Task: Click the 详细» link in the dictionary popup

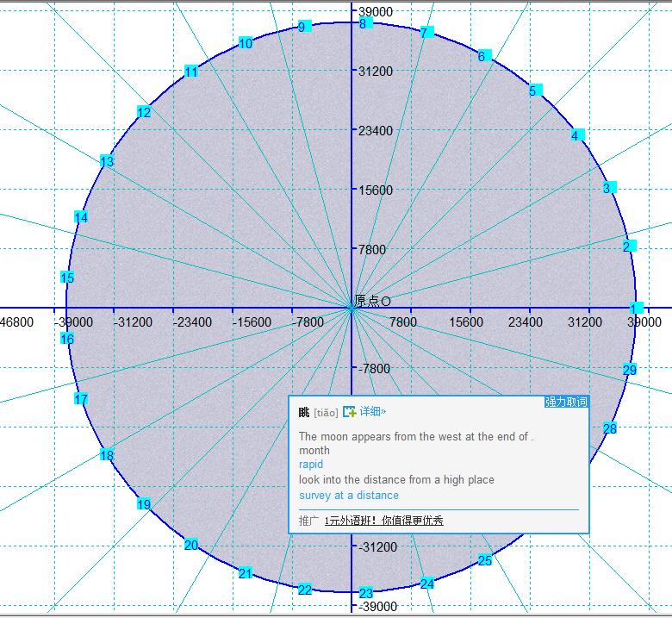Action: (x=372, y=412)
